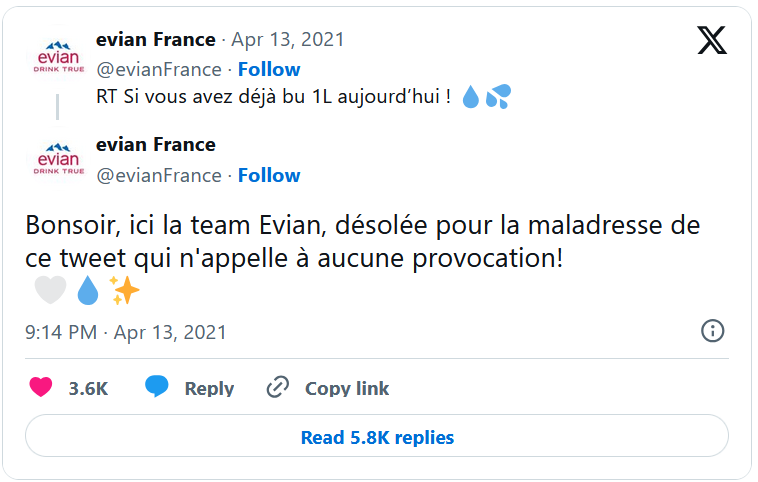Open the top evian France display name
Image resolution: width=758 pixels, height=482 pixels.
(x=156, y=40)
